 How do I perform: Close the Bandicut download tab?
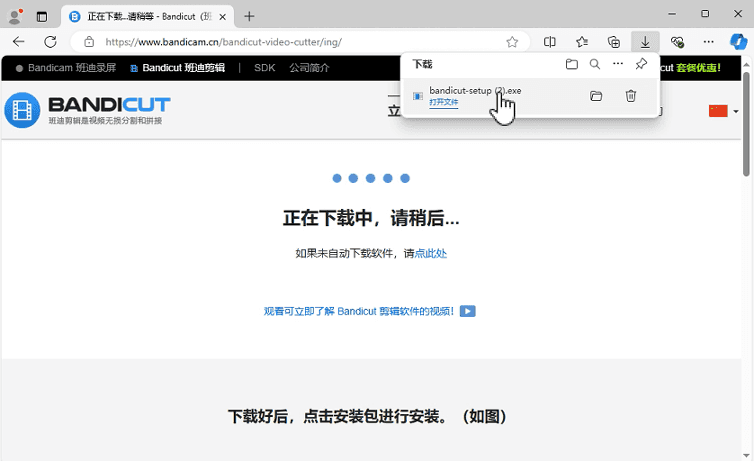point(223,17)
